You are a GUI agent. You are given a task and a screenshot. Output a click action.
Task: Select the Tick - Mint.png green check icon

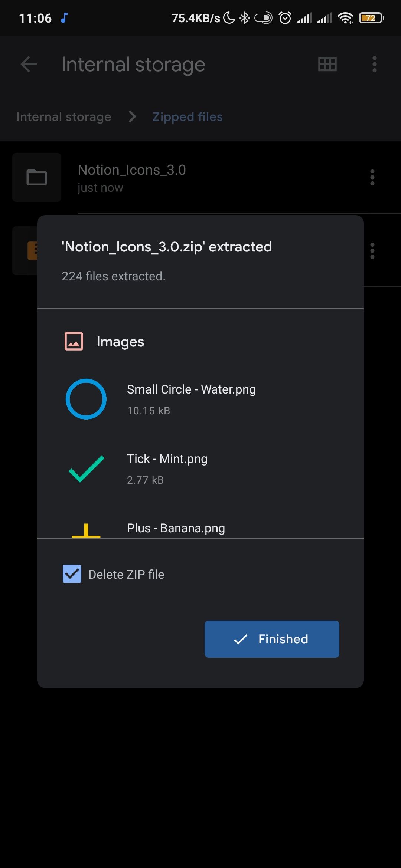coord(86,469)
